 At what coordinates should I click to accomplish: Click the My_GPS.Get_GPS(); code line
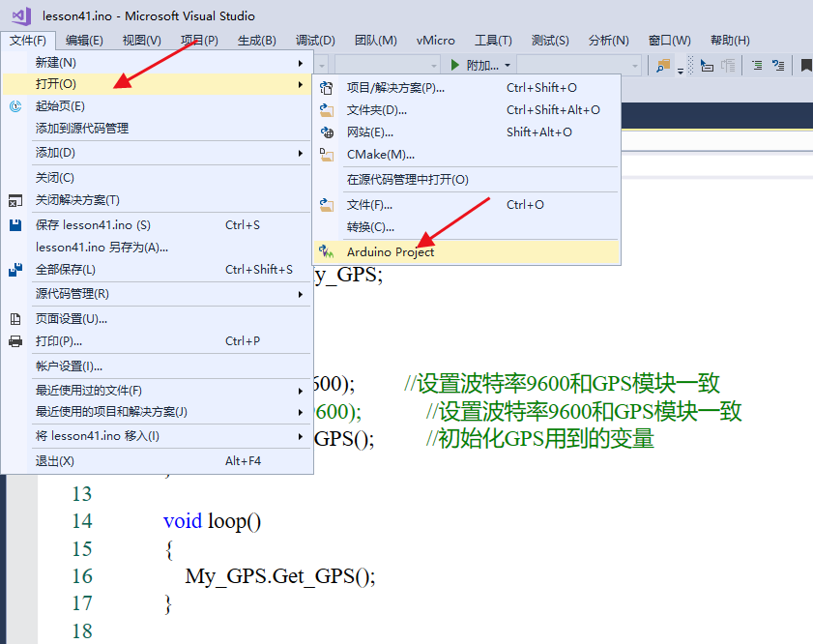pos(280,576)
